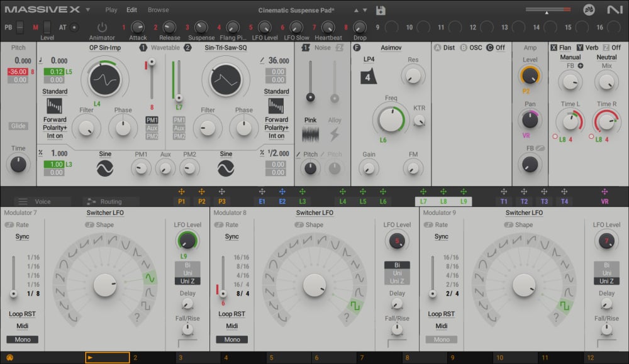Click the VR modulation drag handle

[x=604, y=192]
